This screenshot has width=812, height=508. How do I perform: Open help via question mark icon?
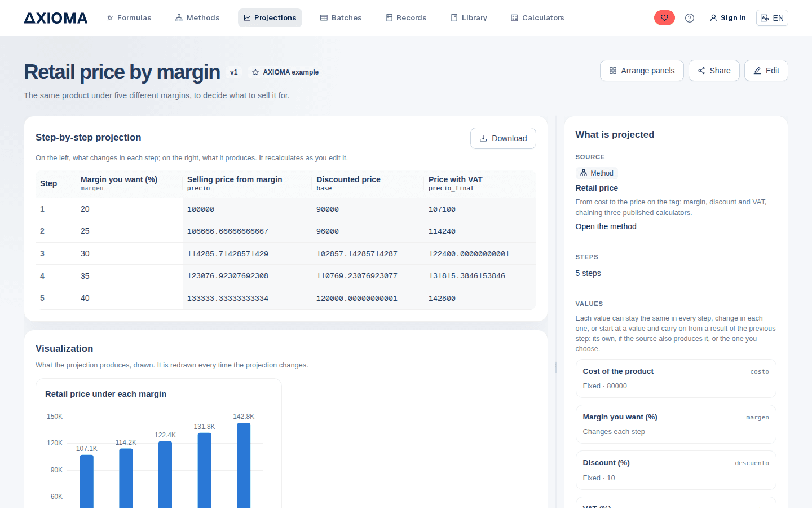(690, 18)
